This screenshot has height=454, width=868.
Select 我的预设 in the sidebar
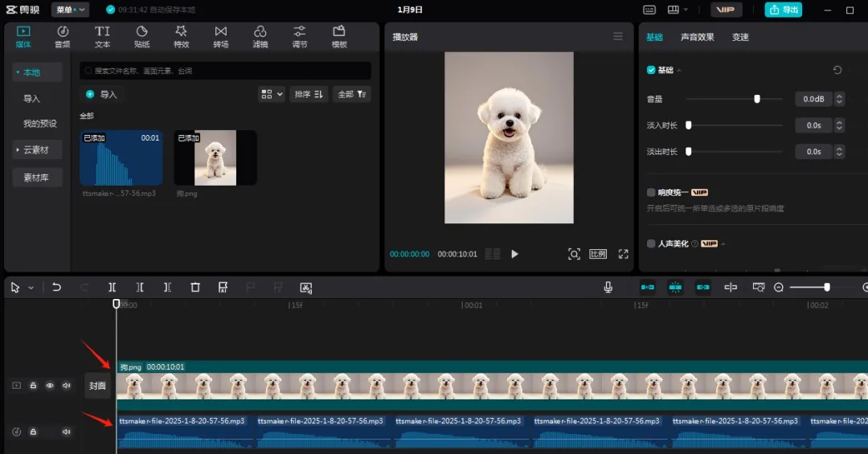(x=40, y=124)
